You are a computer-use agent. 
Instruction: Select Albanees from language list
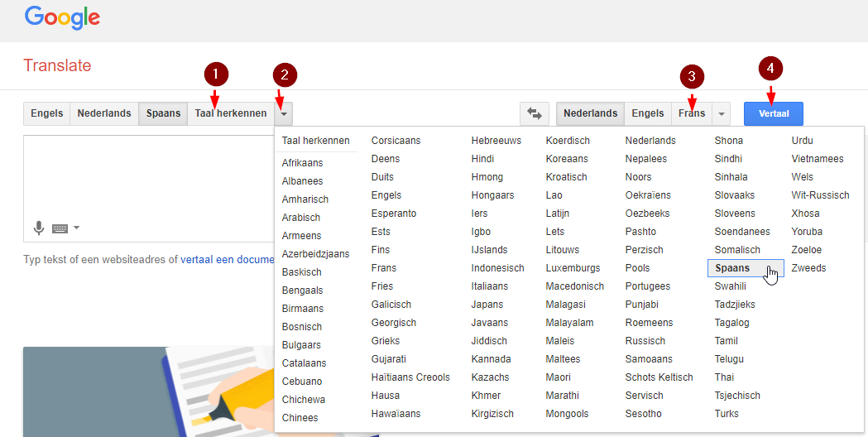(x=302, y=181)
